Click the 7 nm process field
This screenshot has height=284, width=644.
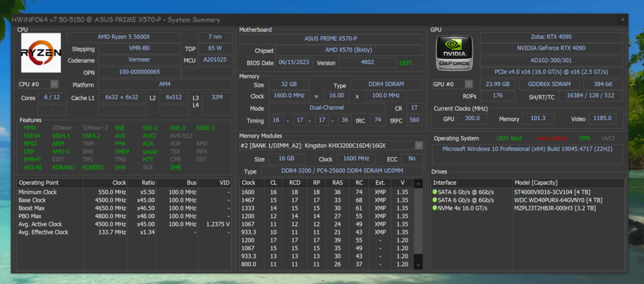(x=215, y=37)
